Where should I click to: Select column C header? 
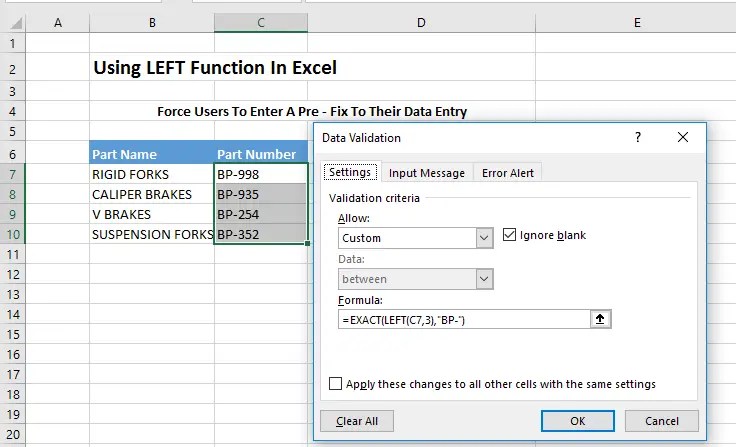point(260,22)
